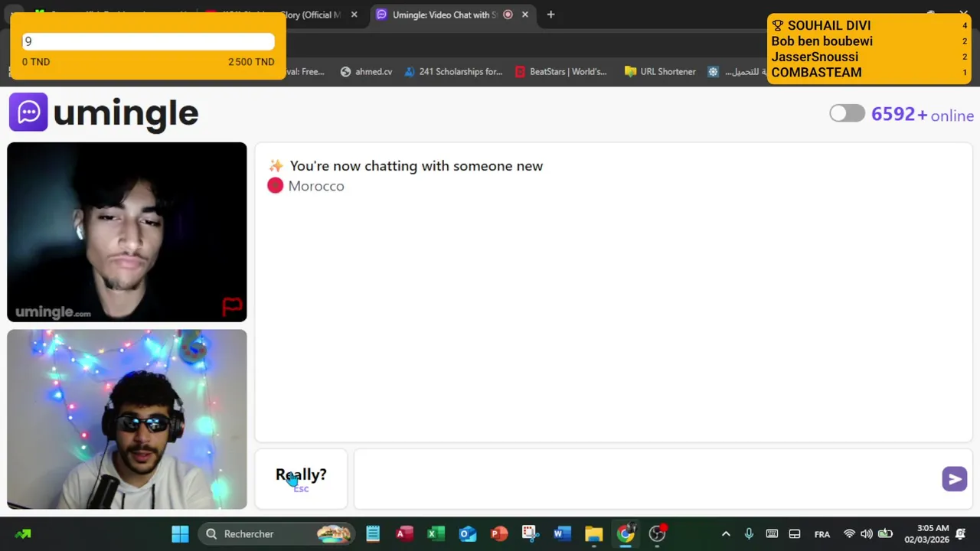Open the volume speaker control in tray
The height and width of the screenshot is (551, 980).
point(867,534)
